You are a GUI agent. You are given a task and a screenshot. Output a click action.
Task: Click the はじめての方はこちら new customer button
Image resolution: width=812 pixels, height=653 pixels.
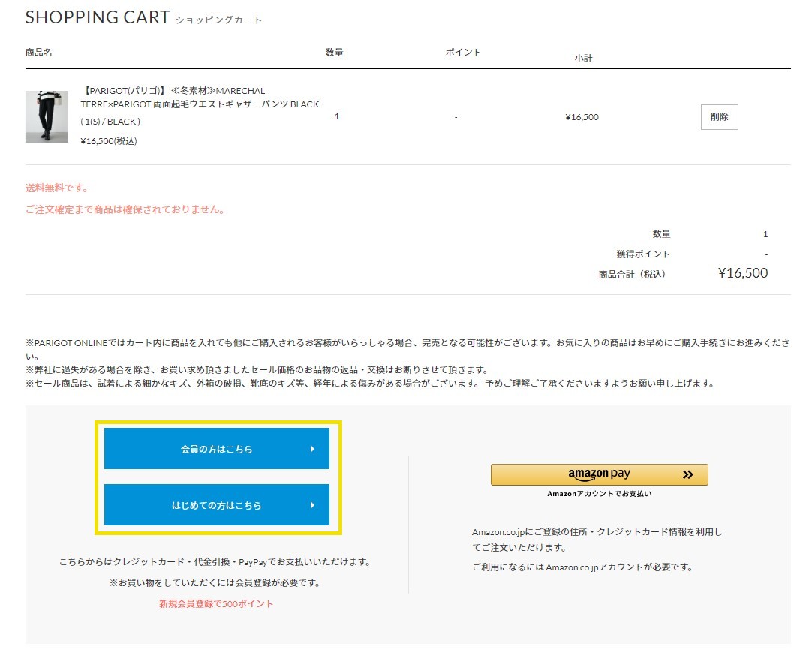click(216, 505)
